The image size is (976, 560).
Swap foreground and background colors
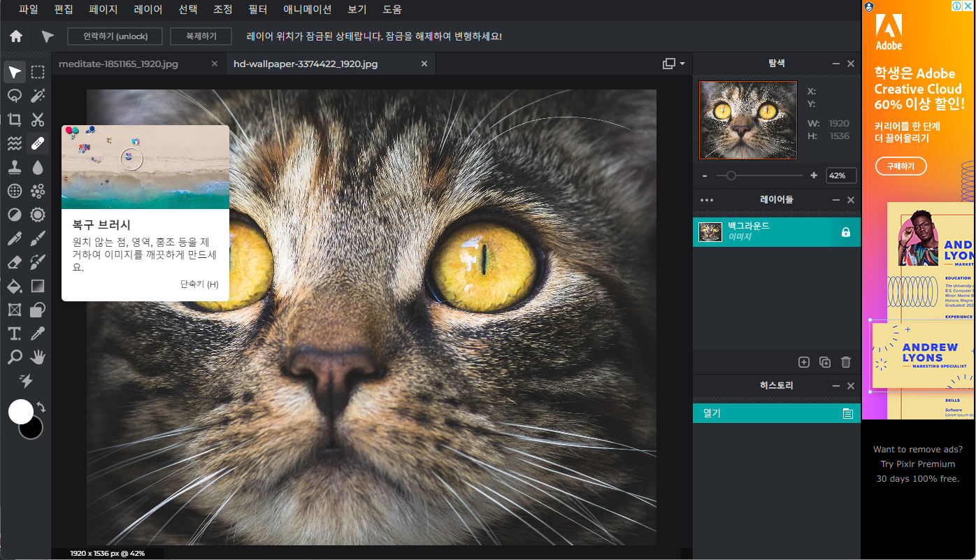coord(41,407)
